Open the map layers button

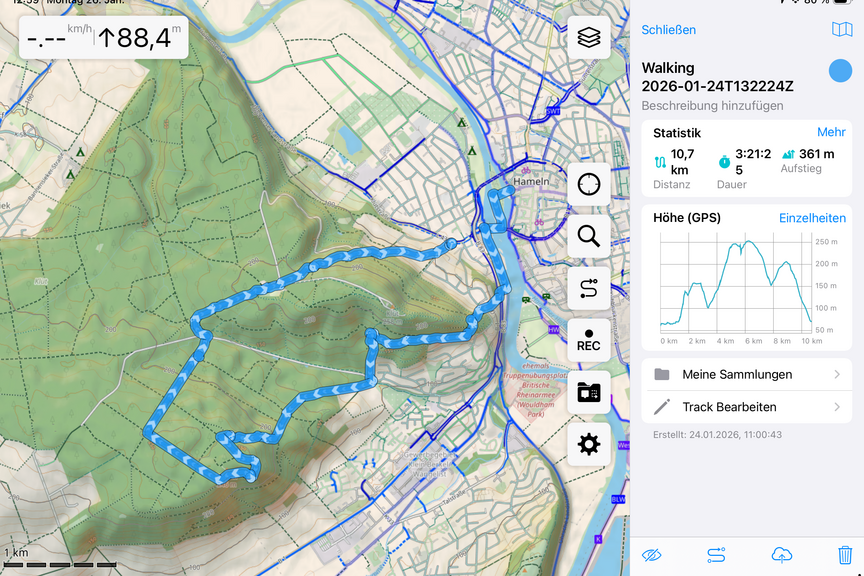[589, 38]
